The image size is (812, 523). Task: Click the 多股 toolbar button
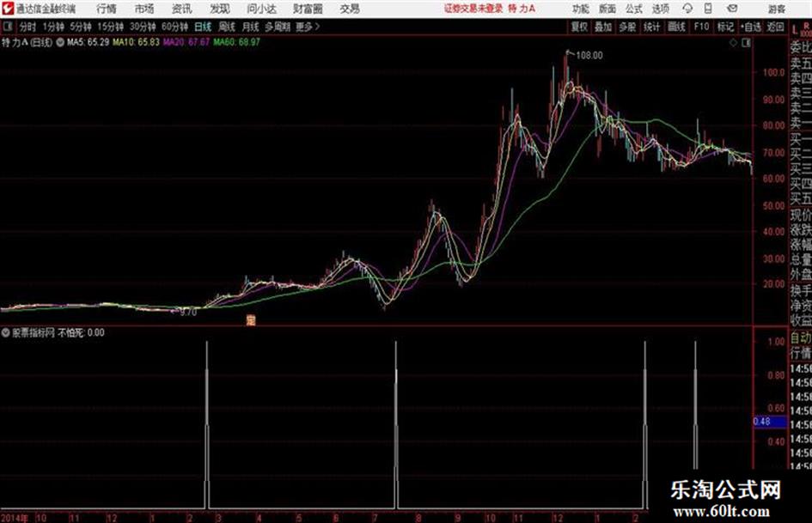click(627, 27)
